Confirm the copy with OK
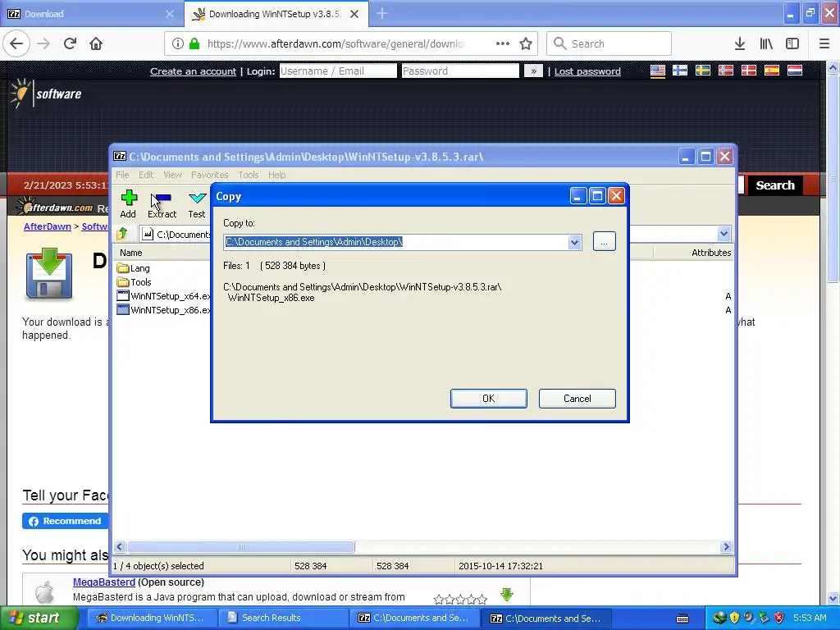840x630 pixels. 489,399
